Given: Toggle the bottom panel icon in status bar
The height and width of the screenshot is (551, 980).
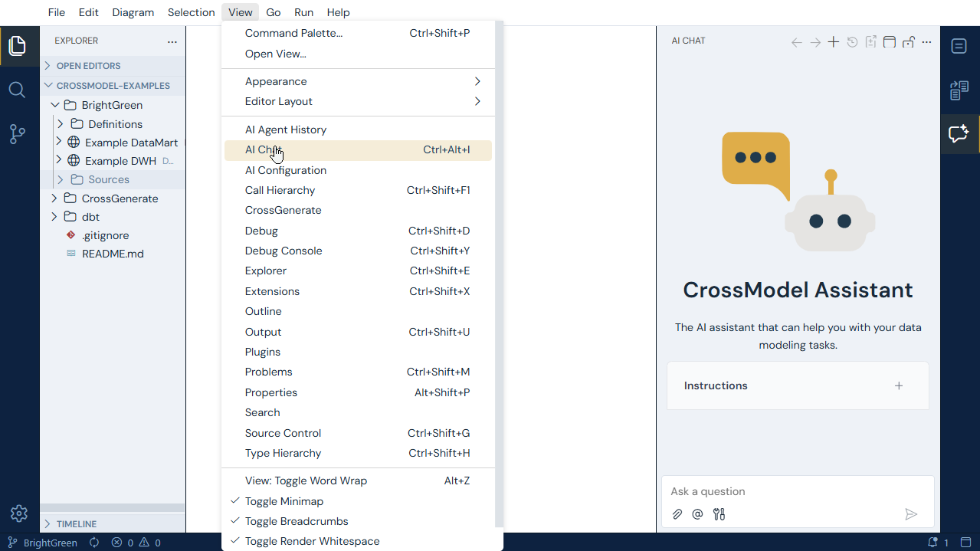Looking at the screenshot, I should [x=966, y=543].
